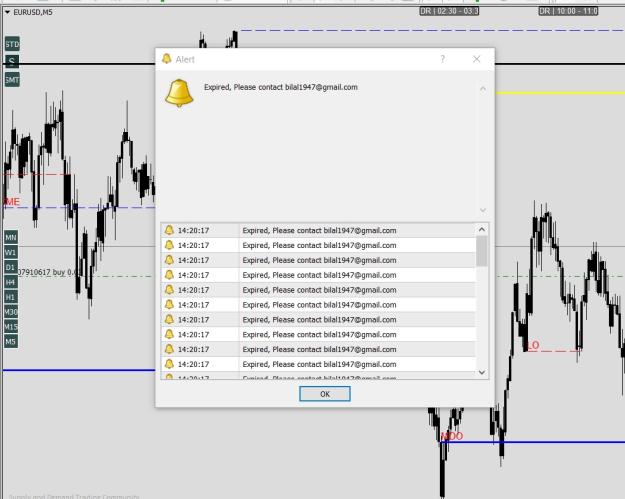Click the alert list scrollbar thumb

[x=482, y=251]
